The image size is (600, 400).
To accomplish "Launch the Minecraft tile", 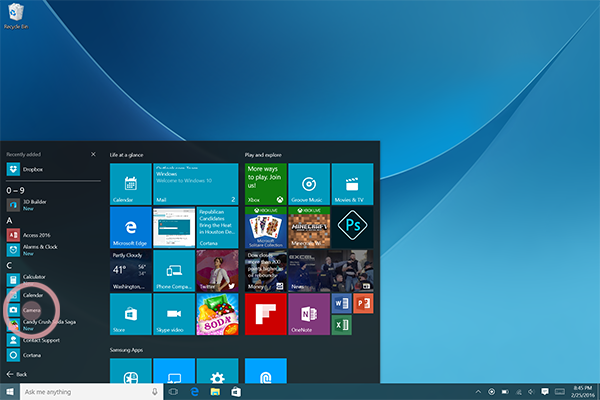I will click(x=309, y=227).
